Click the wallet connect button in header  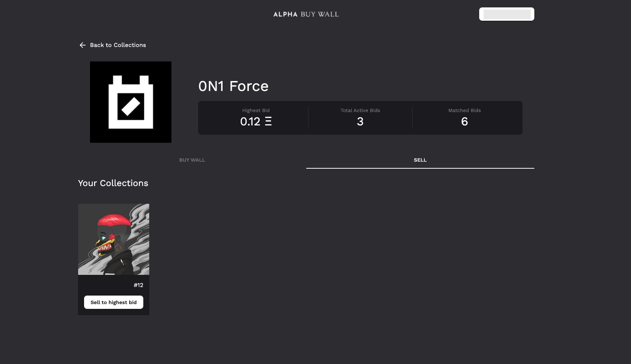pyautogui.click(x=507, y=14)
